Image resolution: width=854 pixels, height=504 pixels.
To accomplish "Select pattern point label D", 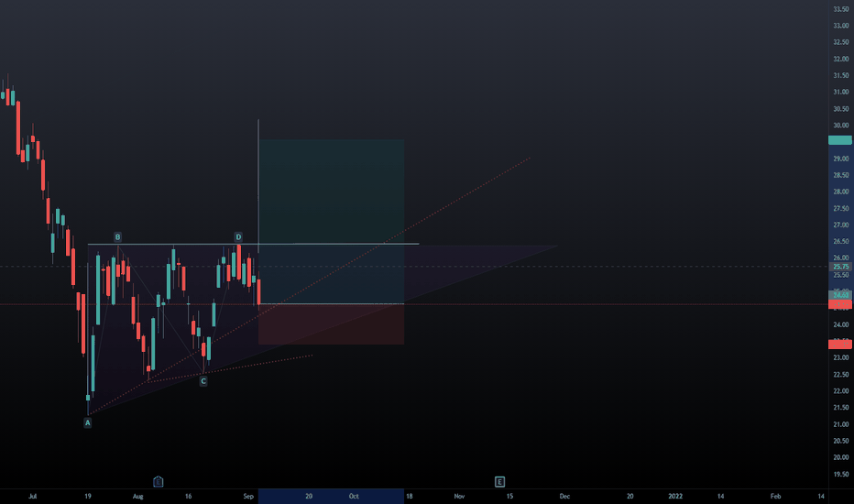I will (238, 237).
